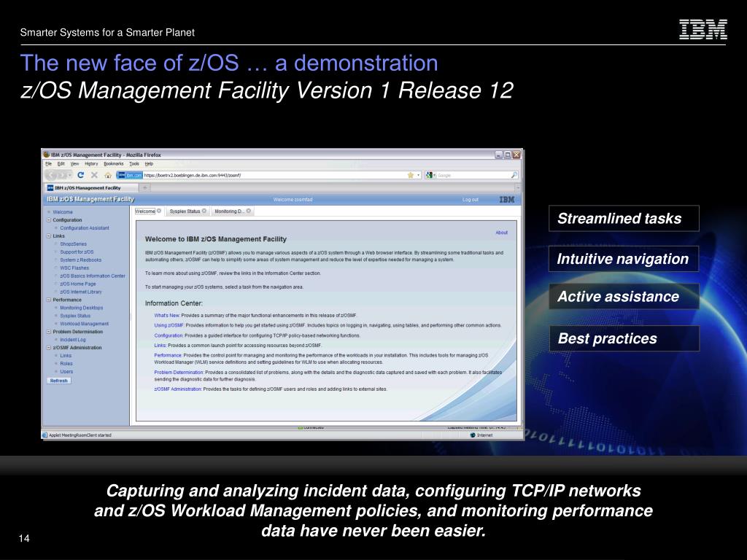Open Configuration Assistant in navigation
The height and width of the screenshot is (560, 747).
pos(85,228)
